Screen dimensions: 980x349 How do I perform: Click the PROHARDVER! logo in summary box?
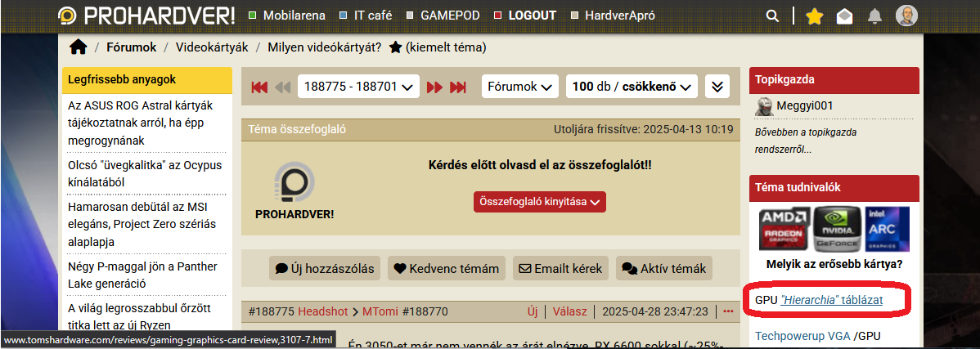pyautogui.click(x=294, y=190)
